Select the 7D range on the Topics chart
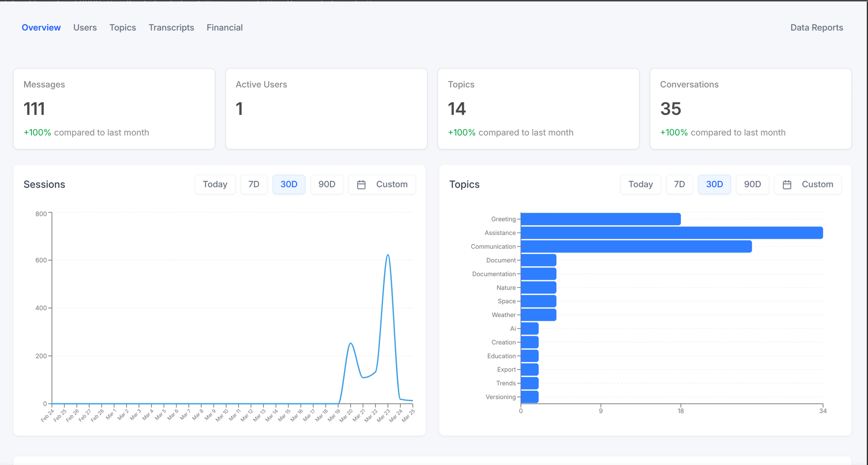This screenshot has height=465, width=868. (679, 184)
